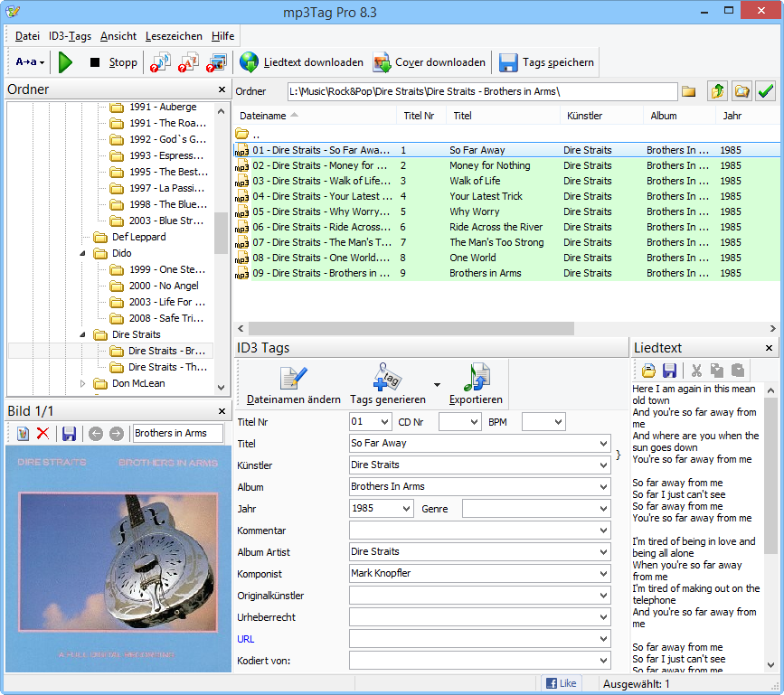
Task: Go to the next image with the right arrow
Action: (116, 433)
